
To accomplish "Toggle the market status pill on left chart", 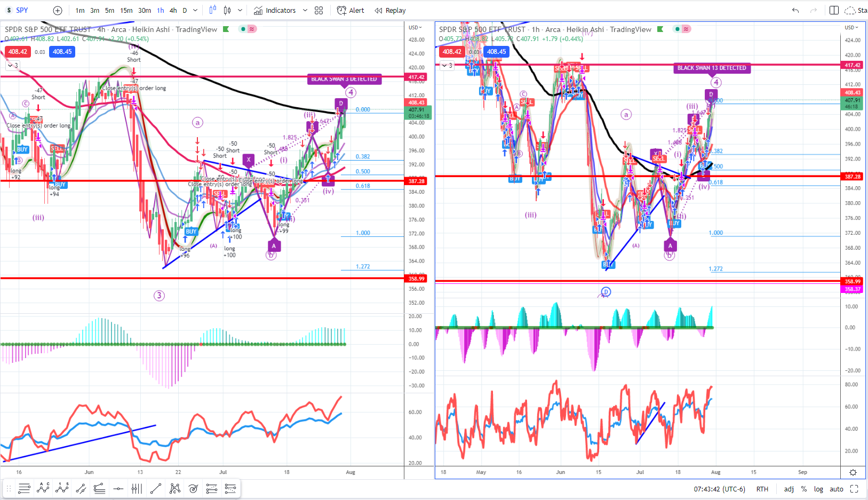I will (248, 29).
